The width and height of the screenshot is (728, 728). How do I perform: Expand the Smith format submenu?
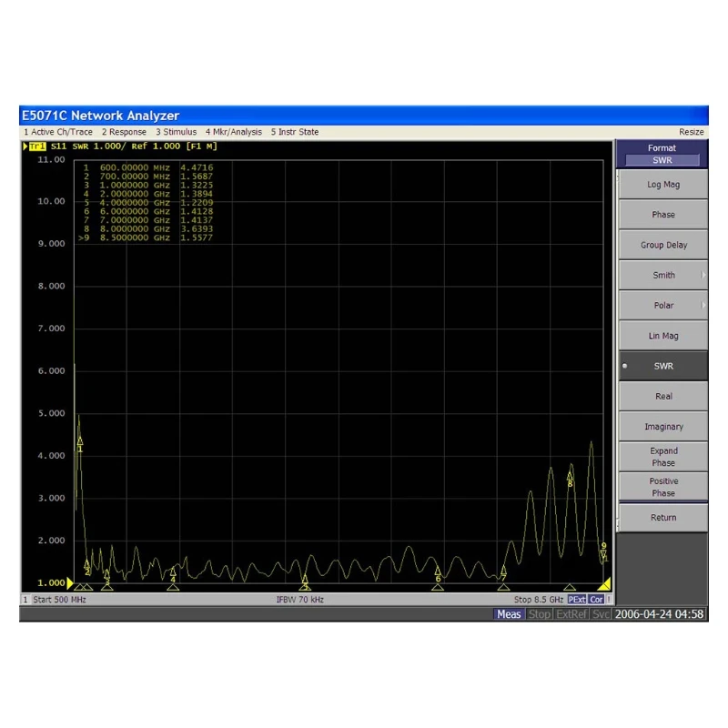coord(663,275)
